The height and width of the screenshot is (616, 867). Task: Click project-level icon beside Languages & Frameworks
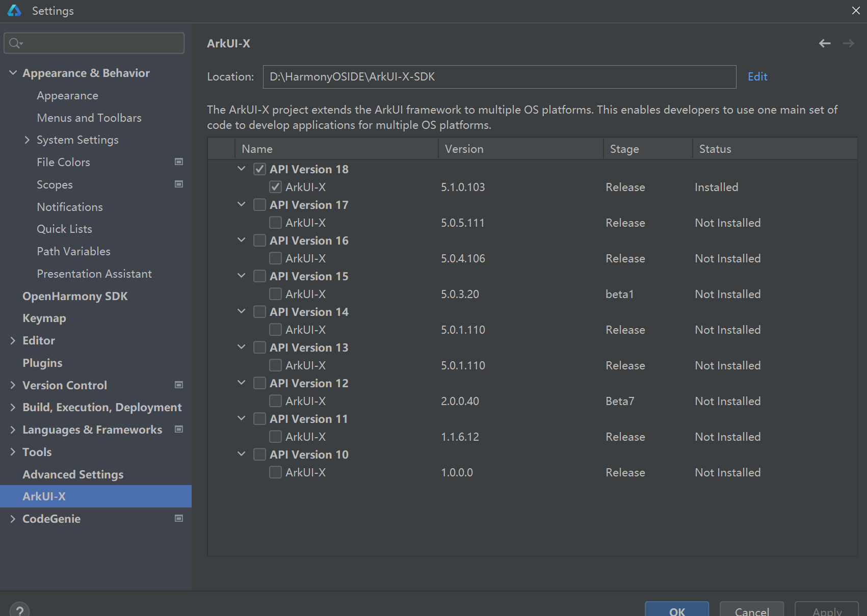click(179, 429)
